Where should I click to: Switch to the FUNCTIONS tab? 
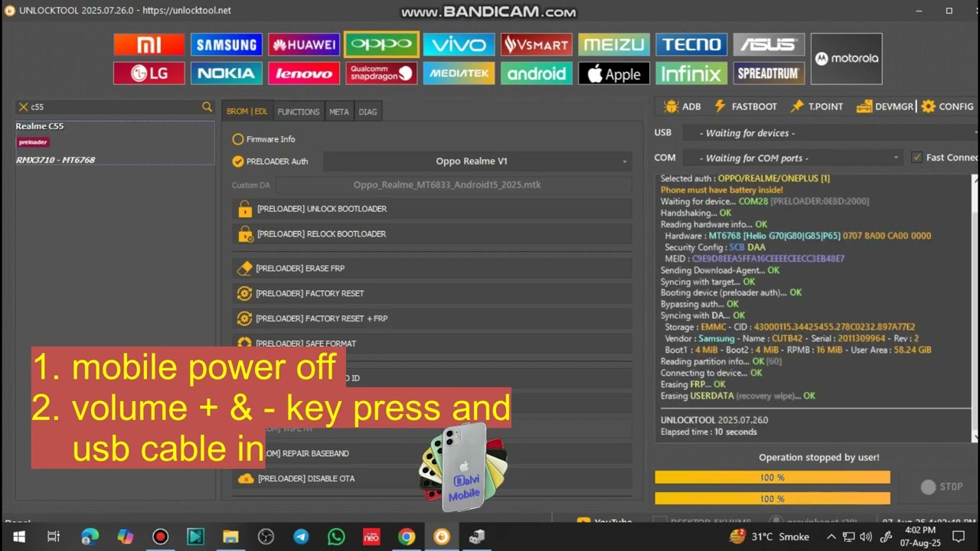click(x=299, y=112)
